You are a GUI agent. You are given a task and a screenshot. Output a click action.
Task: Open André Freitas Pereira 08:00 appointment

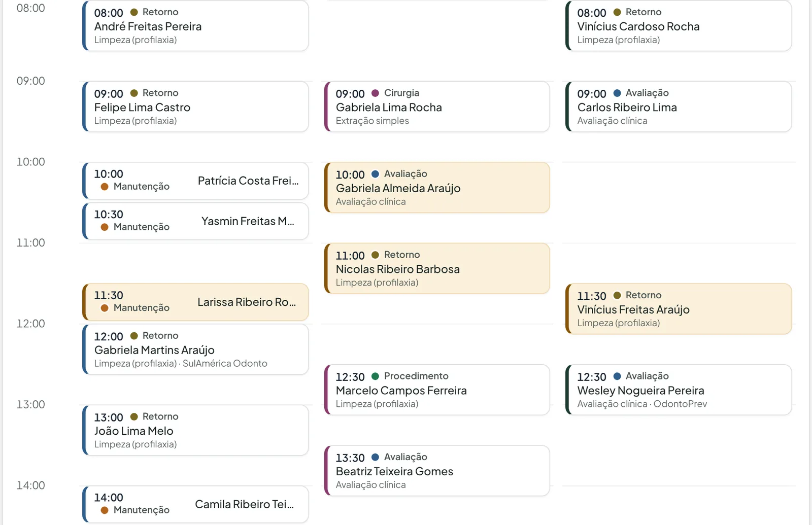(195, 25)
